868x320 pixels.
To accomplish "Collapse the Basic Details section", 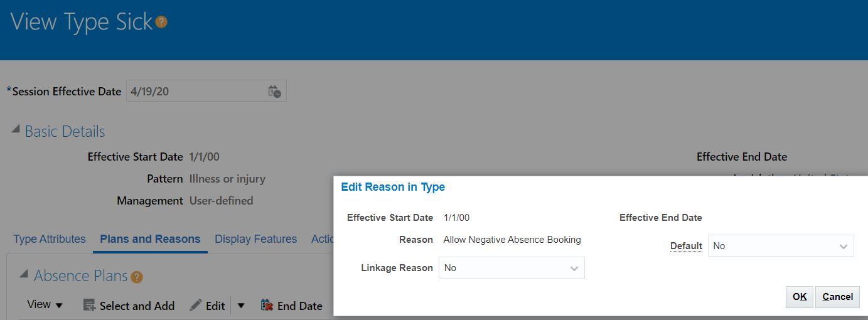I will pyautogui.click(x=16, y=129).
